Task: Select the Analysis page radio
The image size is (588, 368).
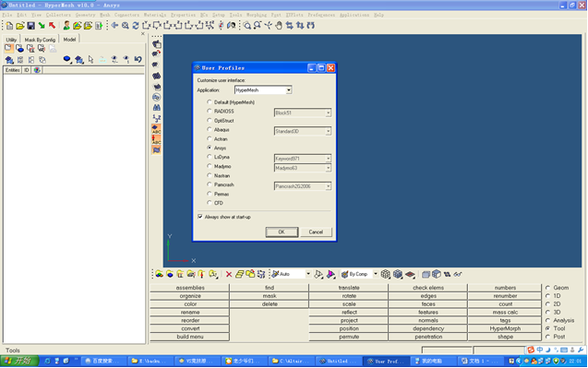Action: coord(548,320)
